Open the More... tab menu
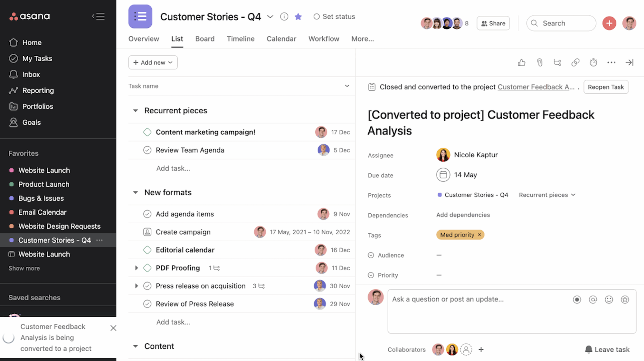Viewport: 644px width, 361px height. [363, 39]
